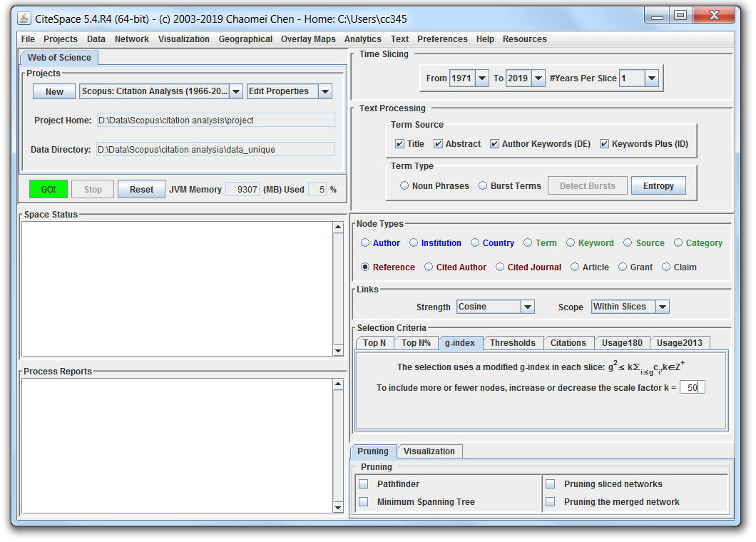756x542 pixels.
Task: Switch to the Top N% tab
Action: point(416,343)
